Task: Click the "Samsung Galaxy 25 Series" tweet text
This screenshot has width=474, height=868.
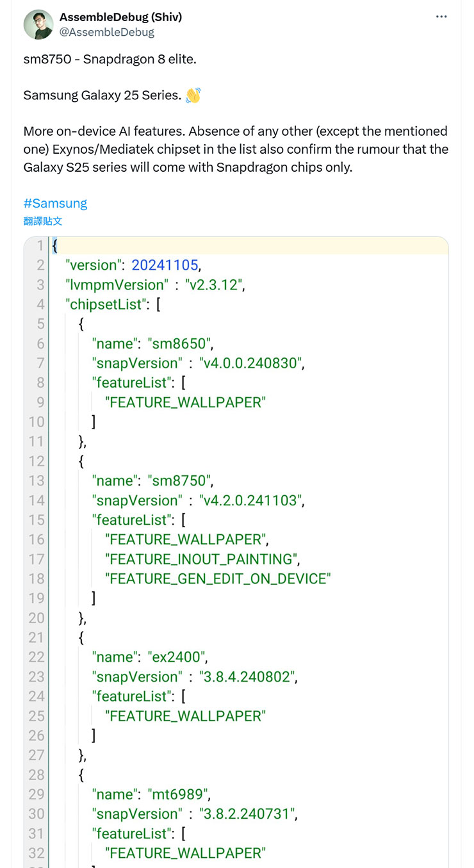Action: [x=102, y=95]
